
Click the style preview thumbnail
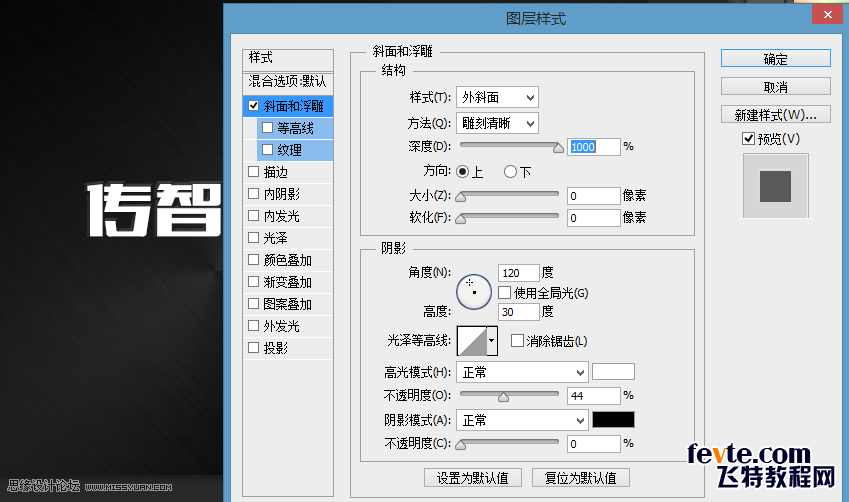click(x=775, y=186)
